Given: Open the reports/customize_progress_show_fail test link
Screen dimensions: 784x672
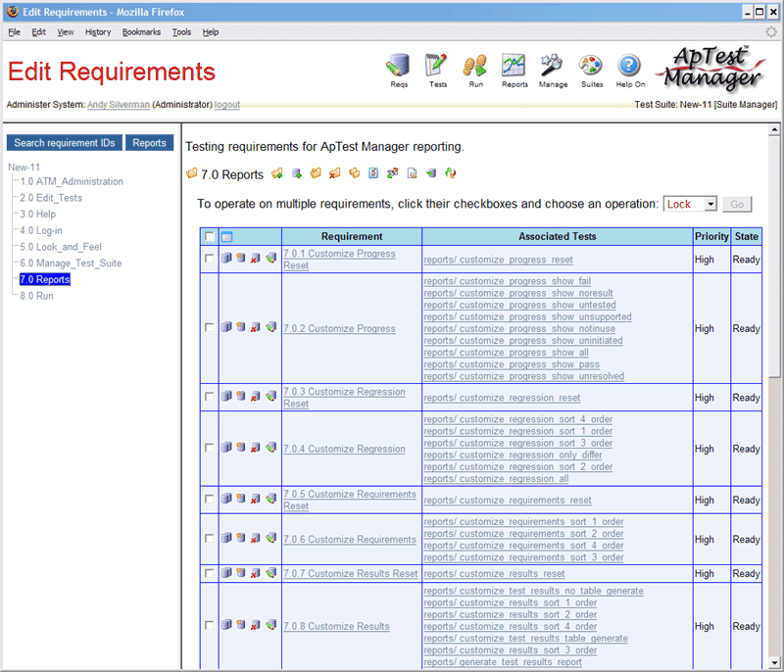Looking at the screenshot, I should pos(507,281).
